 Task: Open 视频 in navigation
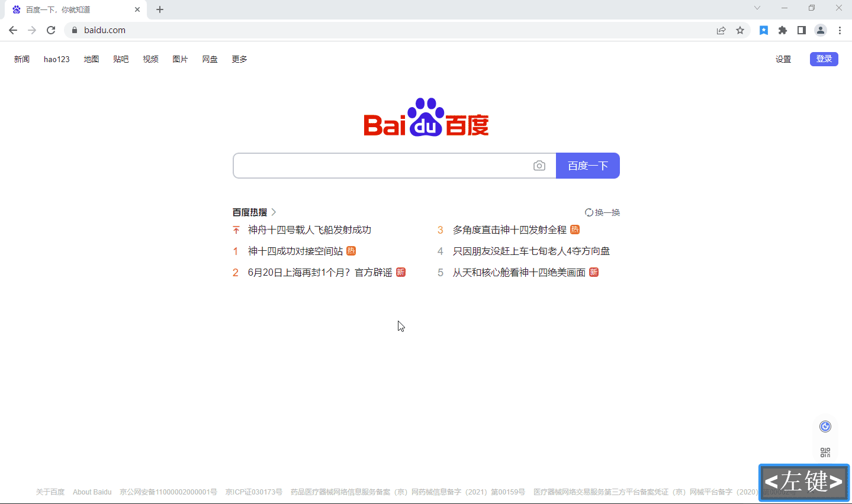click(150, 59)
